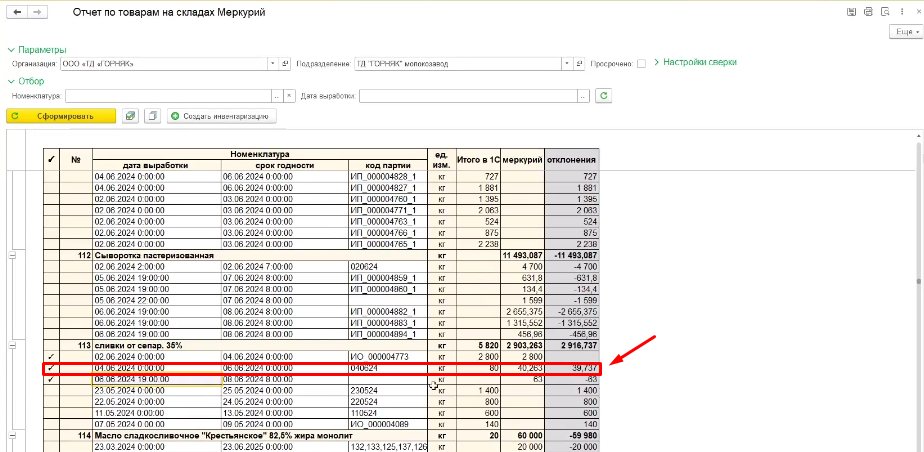This screenshot has width=924, height=452.
Task: Click the green-checkmark icon next to Сформировать
Action: coord(131,116)
